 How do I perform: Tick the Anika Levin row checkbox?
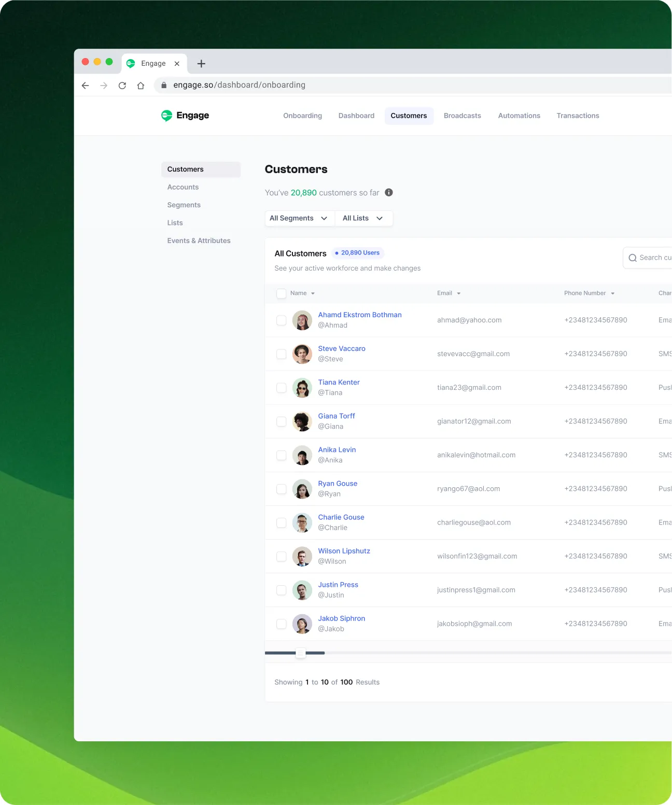(282, 455)
